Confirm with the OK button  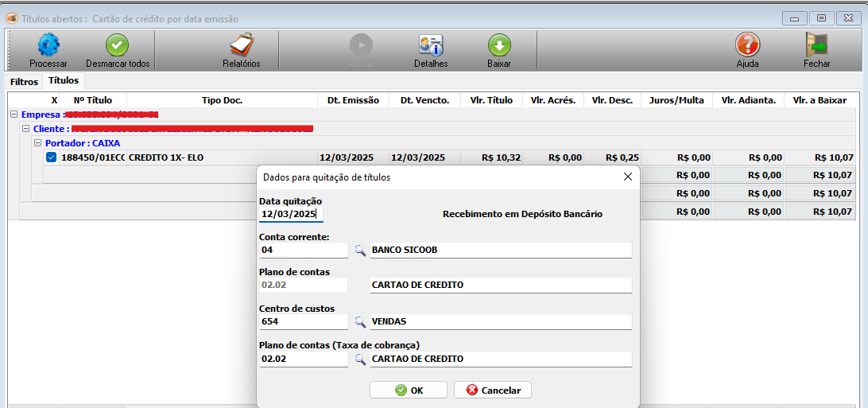(408, 391)
